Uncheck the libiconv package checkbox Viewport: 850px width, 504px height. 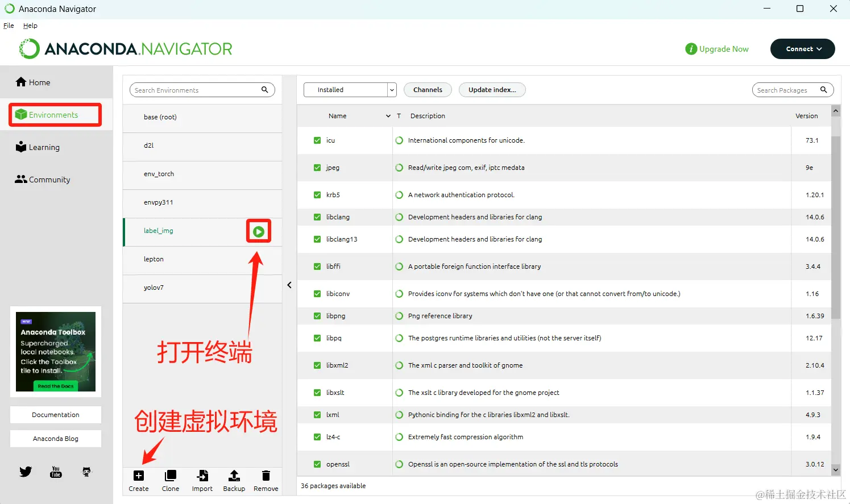(317, 294)
